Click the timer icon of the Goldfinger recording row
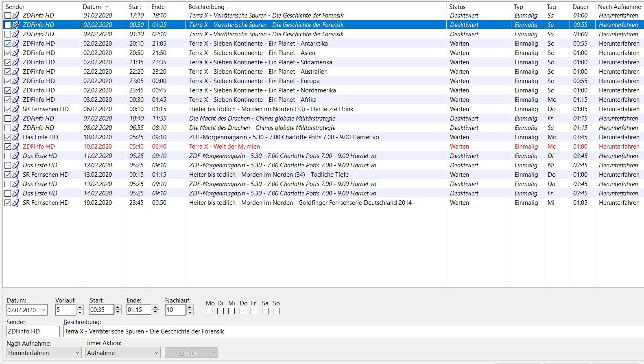Viewport: 644px width, 364px height. click(x=16, y=203)
